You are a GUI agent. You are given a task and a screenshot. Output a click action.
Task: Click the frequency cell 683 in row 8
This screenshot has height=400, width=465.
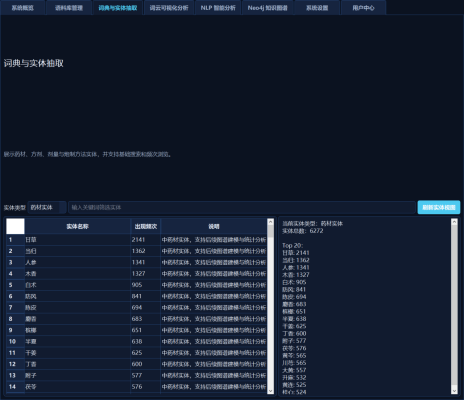[x=146, y=319]
